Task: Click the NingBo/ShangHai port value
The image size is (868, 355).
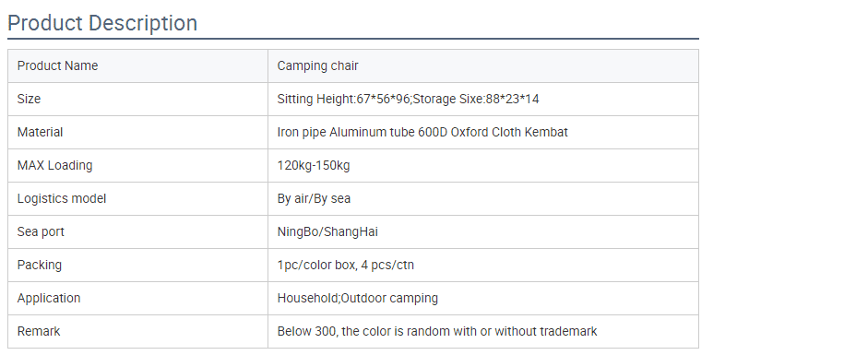Action: pos(327,231)
